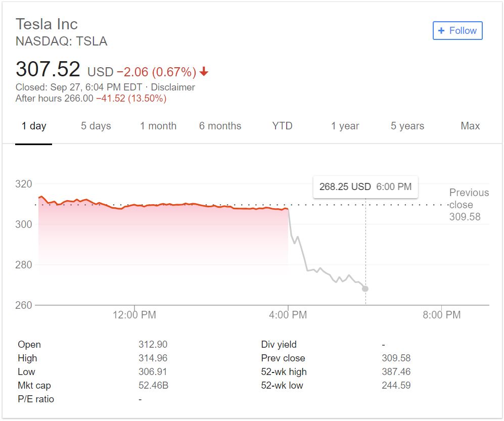504x421 pixels.
Task: Show the 1 month chart range
Action: pyautogui.click(x=158, y=126)
